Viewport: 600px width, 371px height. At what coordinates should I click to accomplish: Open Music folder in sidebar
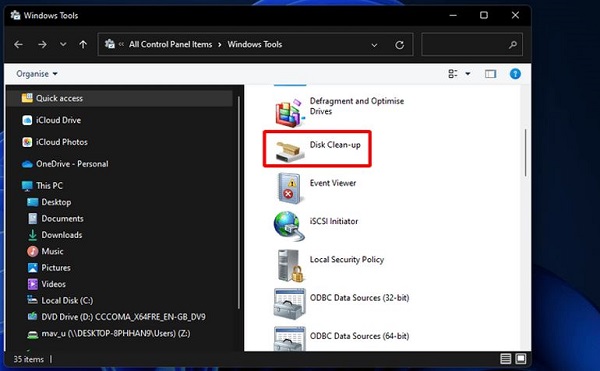tap(45, 251)
